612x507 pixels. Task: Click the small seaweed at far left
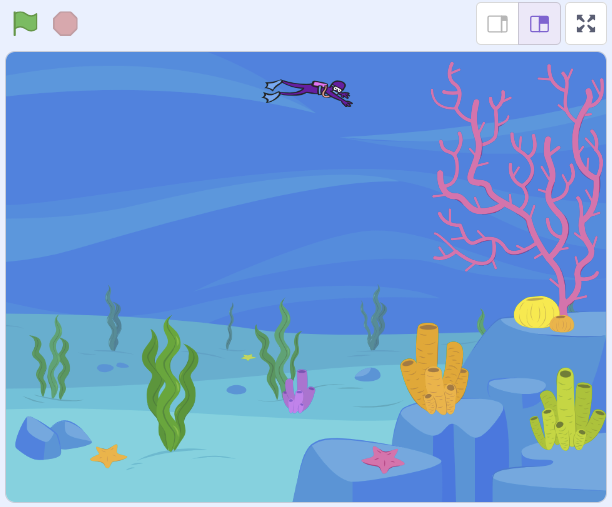[51, 358]
